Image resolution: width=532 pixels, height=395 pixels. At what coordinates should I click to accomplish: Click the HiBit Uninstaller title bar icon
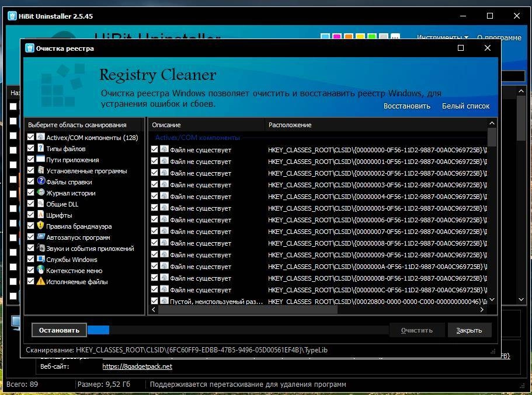click(x=12, y=16)
